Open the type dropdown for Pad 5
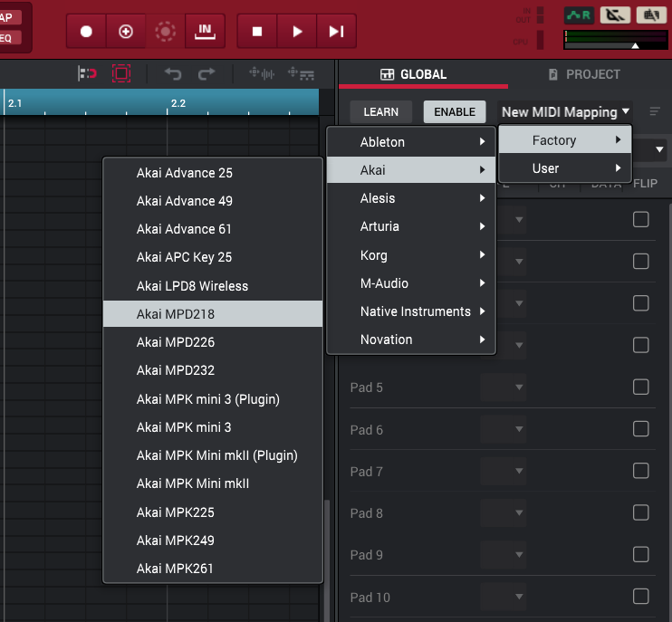Screen dimensions: 672x622 504,388
